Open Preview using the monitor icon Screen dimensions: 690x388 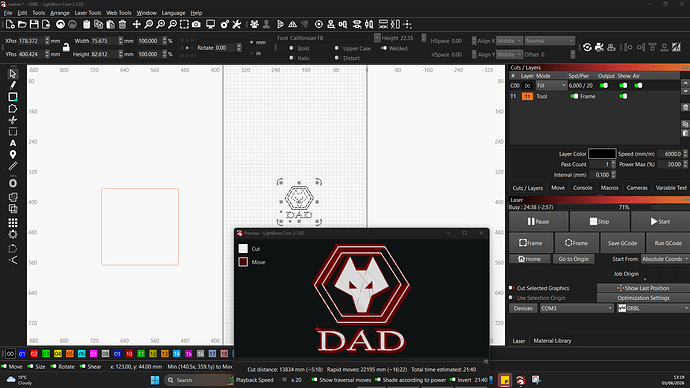(x=211, y=25)
